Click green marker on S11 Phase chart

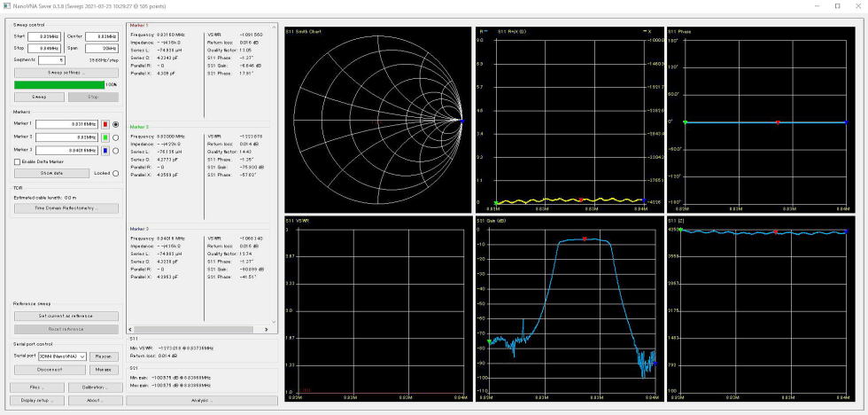coord(685,121)
